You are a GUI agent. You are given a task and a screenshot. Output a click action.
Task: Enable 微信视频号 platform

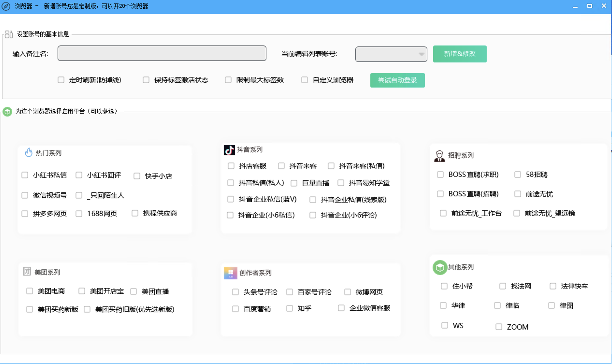[25, 196]
